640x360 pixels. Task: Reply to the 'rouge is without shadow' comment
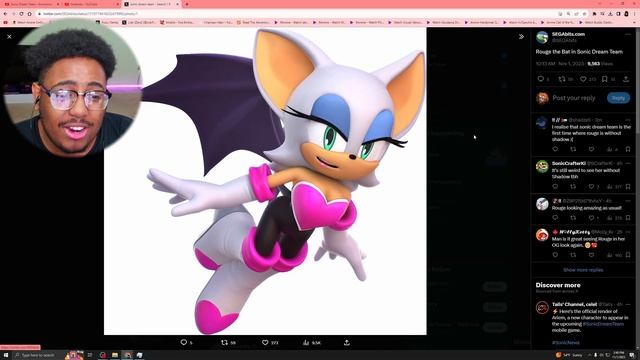[x=555, y=149]
